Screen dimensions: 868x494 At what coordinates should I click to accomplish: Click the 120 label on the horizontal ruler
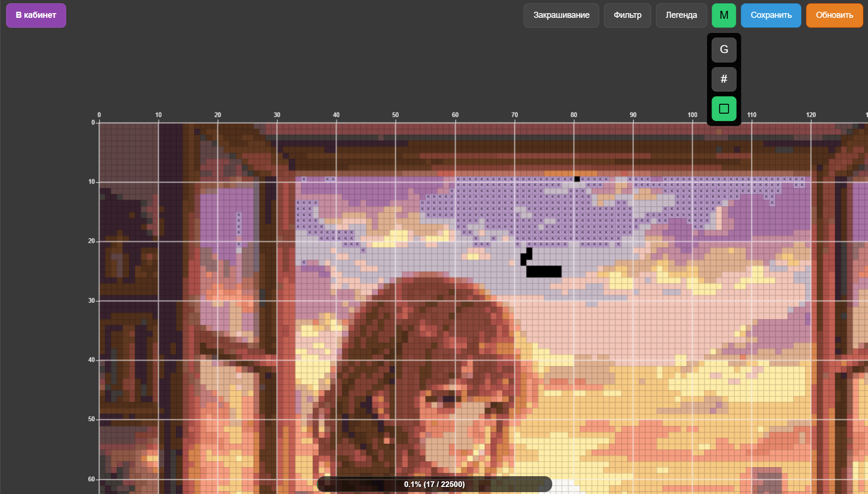tap(811, 115)
